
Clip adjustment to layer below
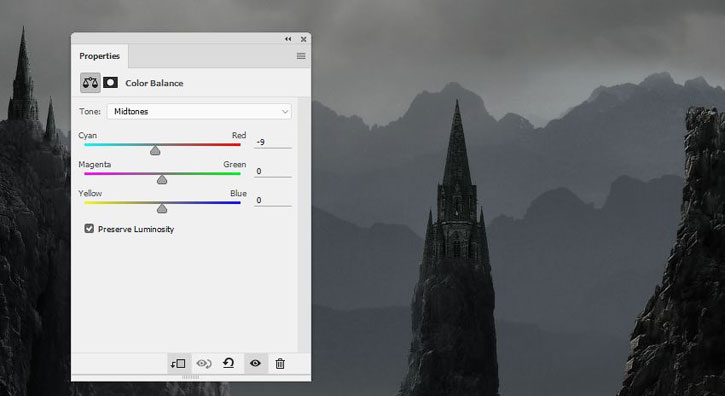tap(178, 364)
